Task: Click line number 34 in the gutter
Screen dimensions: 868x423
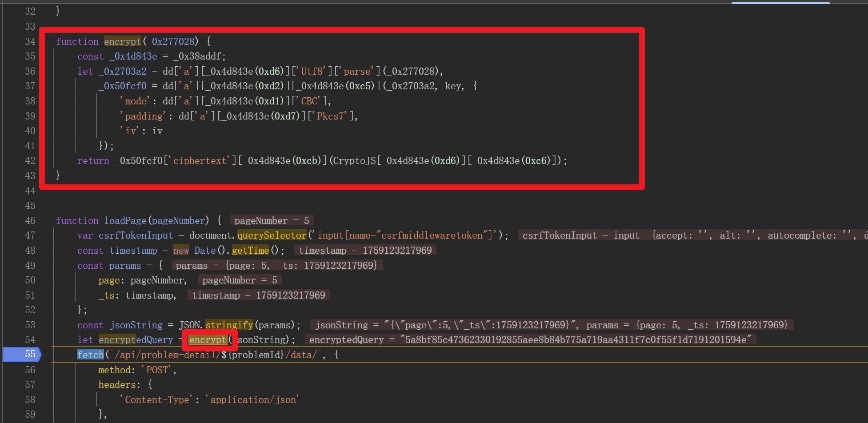Action: pos(30,41)
